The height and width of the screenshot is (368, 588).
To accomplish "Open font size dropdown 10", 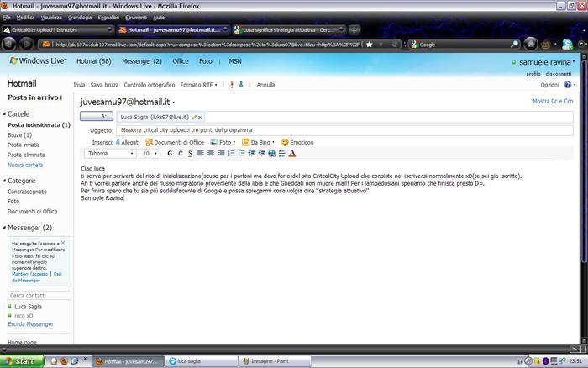I will [150, 154].
